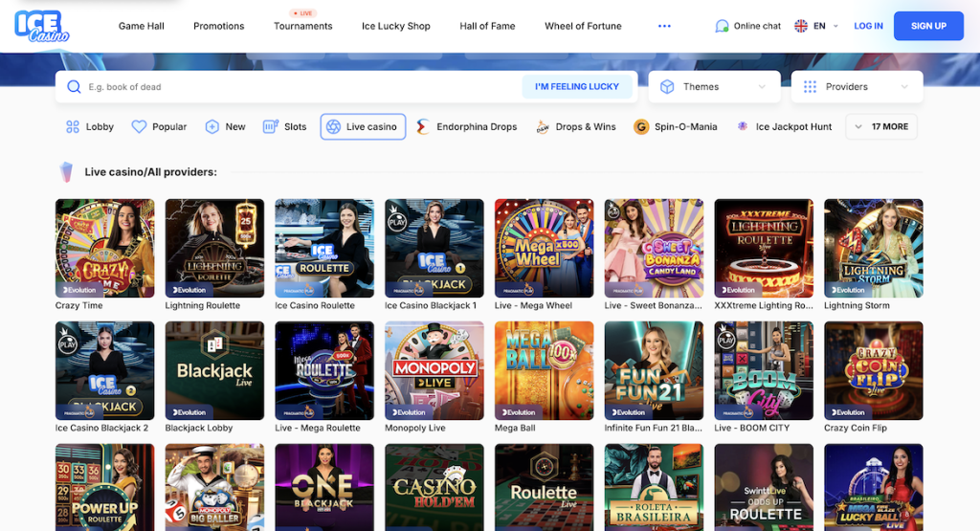Click the LOG IN link

pyautogui.click(x=869, y=26)
